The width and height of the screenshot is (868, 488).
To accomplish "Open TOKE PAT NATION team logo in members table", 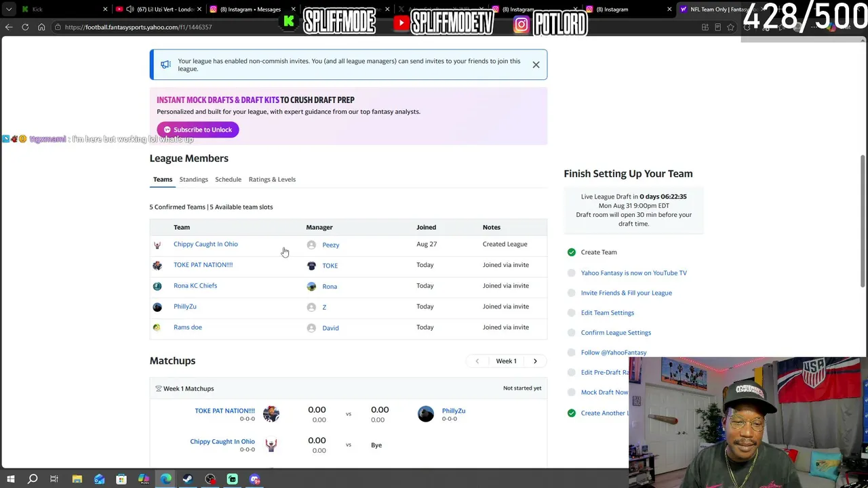I will (157, 266).
